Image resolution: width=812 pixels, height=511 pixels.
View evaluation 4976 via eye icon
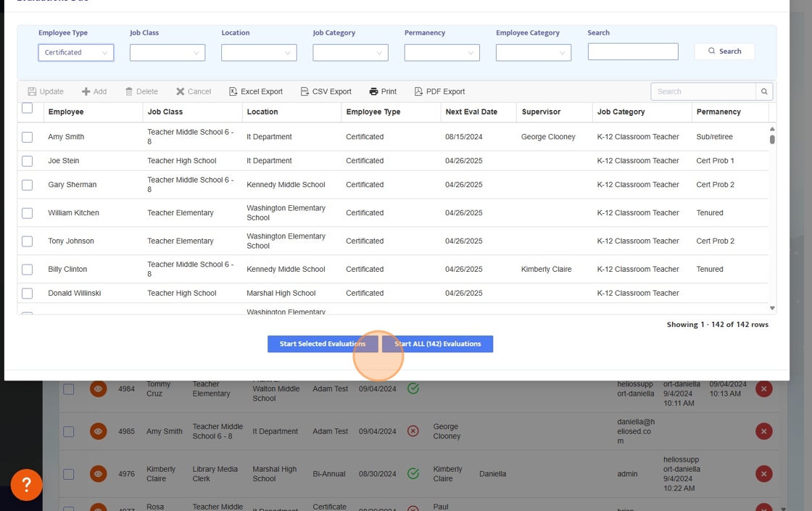tap(99, 474)
